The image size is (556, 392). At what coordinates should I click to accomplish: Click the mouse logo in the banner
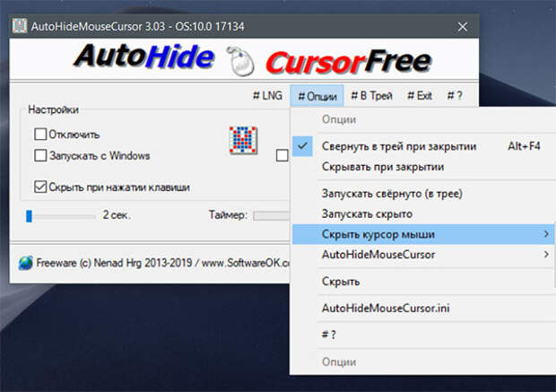(x=240, y=61)
